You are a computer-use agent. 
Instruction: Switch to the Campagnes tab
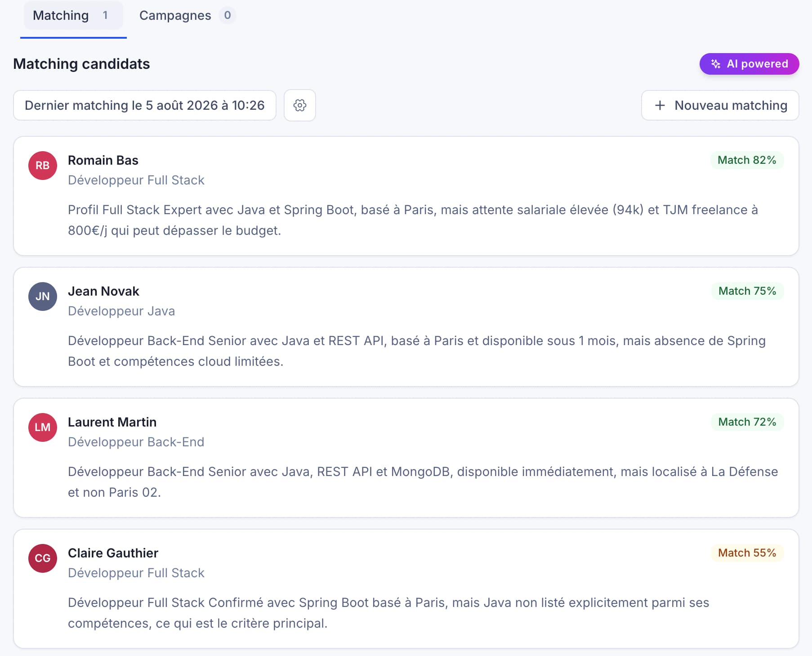tap(187, 15)
